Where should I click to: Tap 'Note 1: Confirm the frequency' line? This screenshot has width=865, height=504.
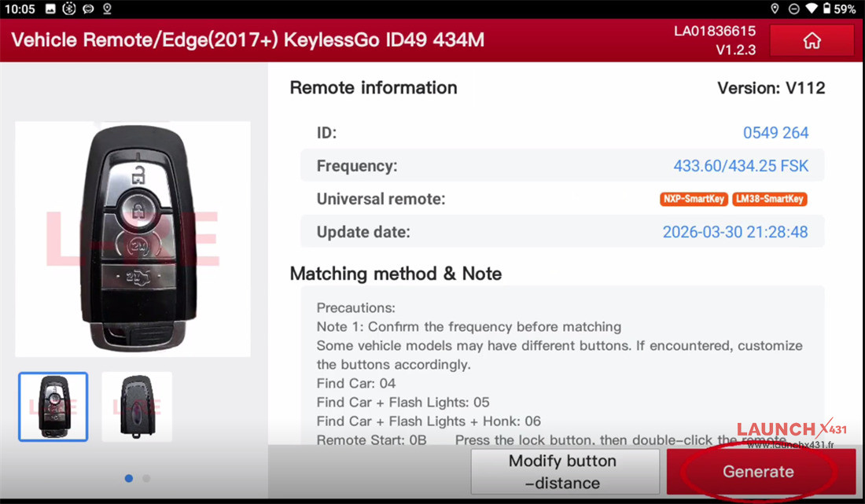pos(469,327)
